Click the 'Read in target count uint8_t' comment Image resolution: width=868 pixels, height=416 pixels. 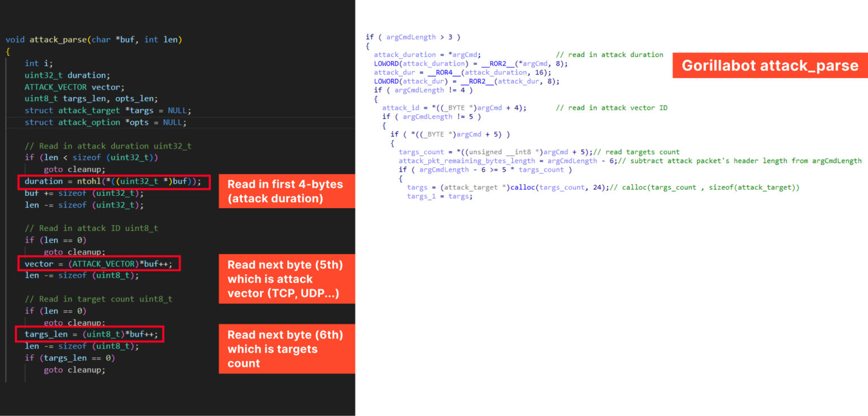[99, 299]
